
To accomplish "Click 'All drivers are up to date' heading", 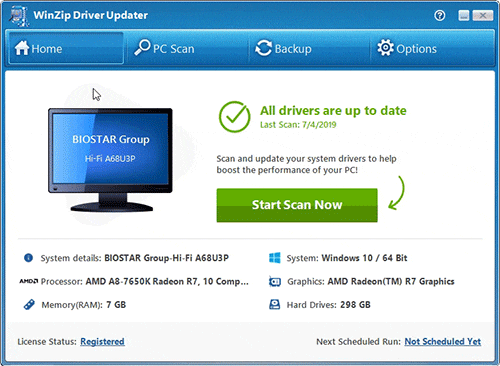I will click(x=333, y=111).
